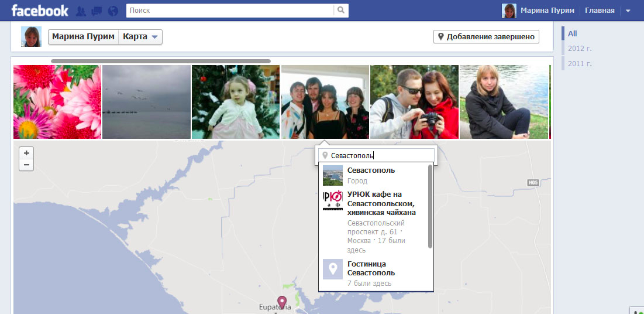This screenshot has width=644, height=314.
Task: Expand the Карта dropdown
Action: click(140, 37)
